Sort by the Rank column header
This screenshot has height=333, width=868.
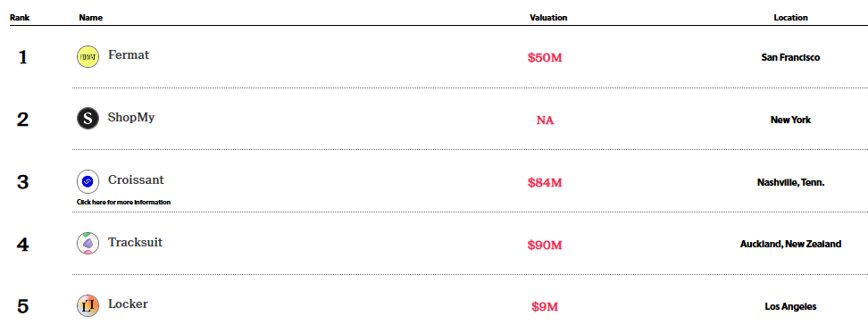click(x=20, y=18)
